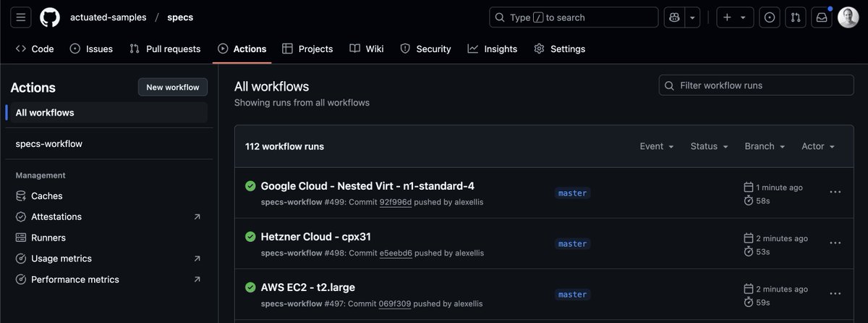Click the New workflow button
Viewport: 868px width, 323px height.
[x=173, y=87]
